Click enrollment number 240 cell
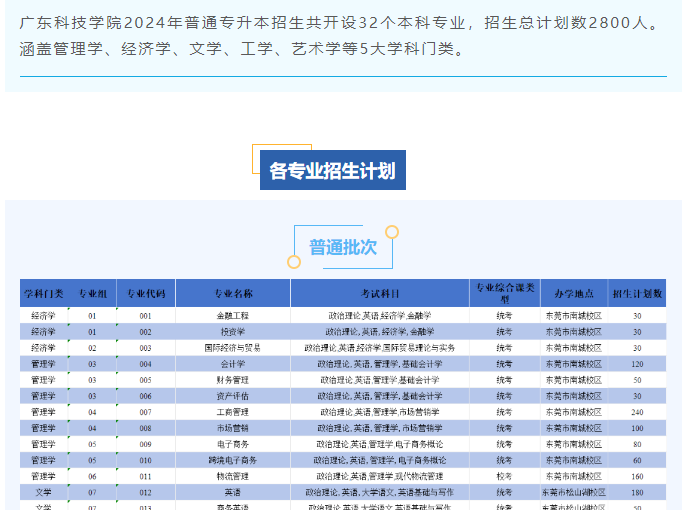This screenshot has width=685, height=510. (637, 412)
